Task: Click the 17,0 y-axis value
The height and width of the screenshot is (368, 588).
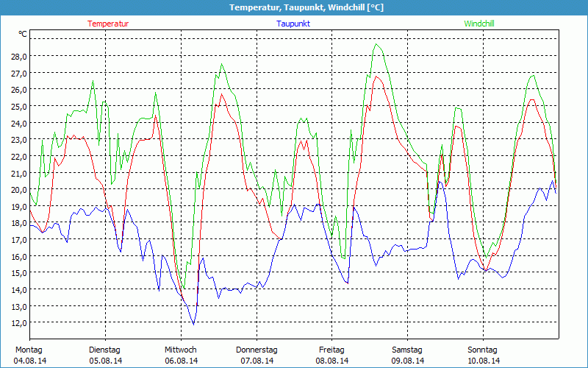Action: click(x=19, y=240)
